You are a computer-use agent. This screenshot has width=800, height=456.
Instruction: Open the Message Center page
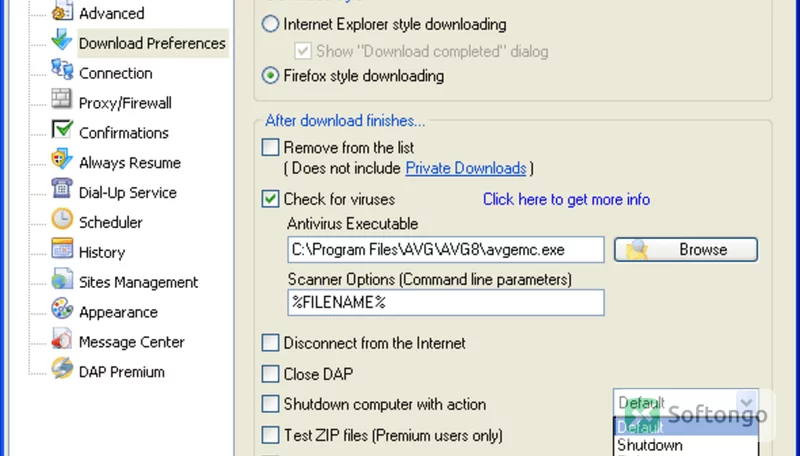pyautogui.click(x=132, y=342)
